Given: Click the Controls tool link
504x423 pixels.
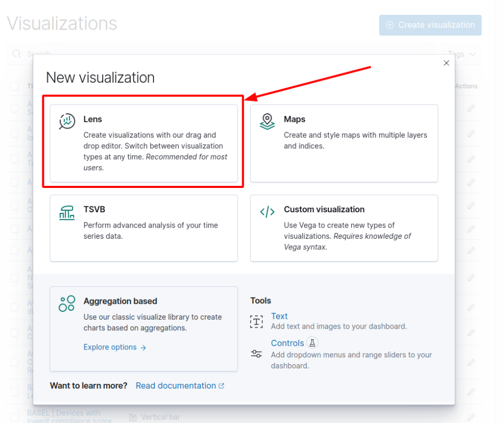Looking at the screenshot, I should [x=287, y=343].
